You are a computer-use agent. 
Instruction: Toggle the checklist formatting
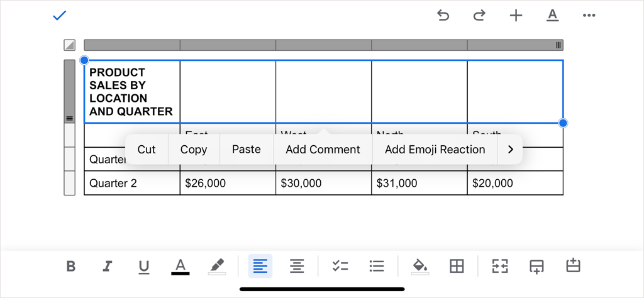(340, 266)
